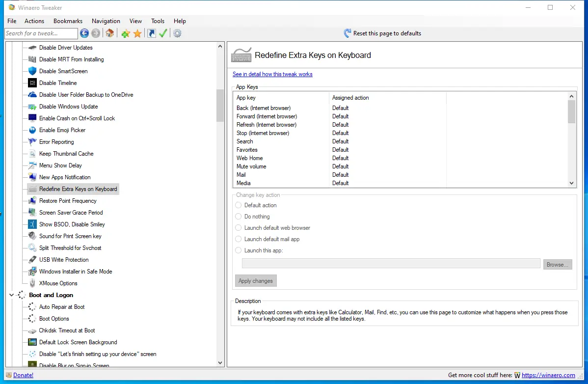Click the Error Reporting flag icon
The image size is (588, 384).
(32, 142)
